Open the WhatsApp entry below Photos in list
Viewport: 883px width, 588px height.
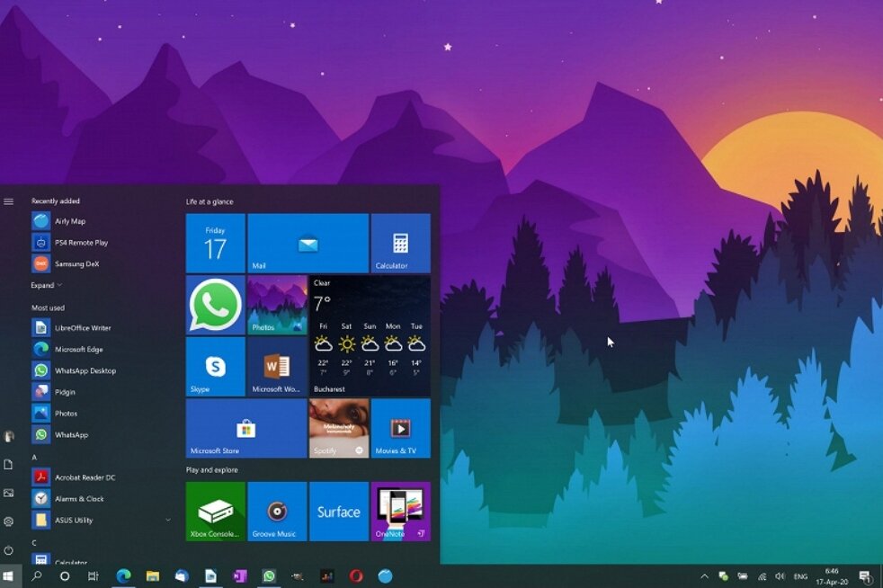(102, 435)
